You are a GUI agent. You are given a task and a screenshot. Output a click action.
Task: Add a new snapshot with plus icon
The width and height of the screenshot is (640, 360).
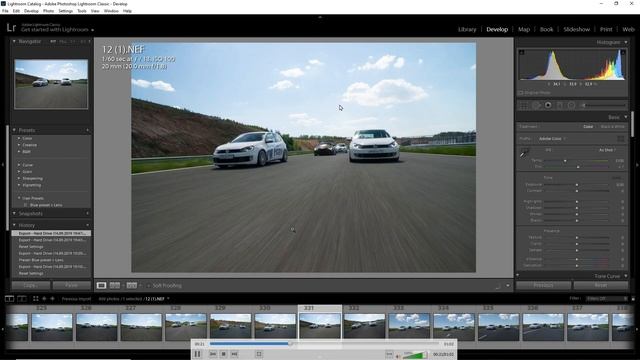tap(88, 213)
